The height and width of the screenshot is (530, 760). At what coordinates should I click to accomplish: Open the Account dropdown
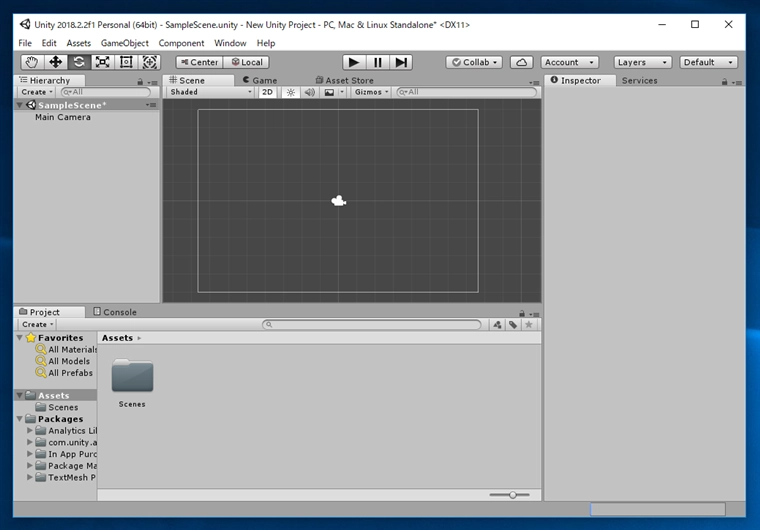(570, 62)
